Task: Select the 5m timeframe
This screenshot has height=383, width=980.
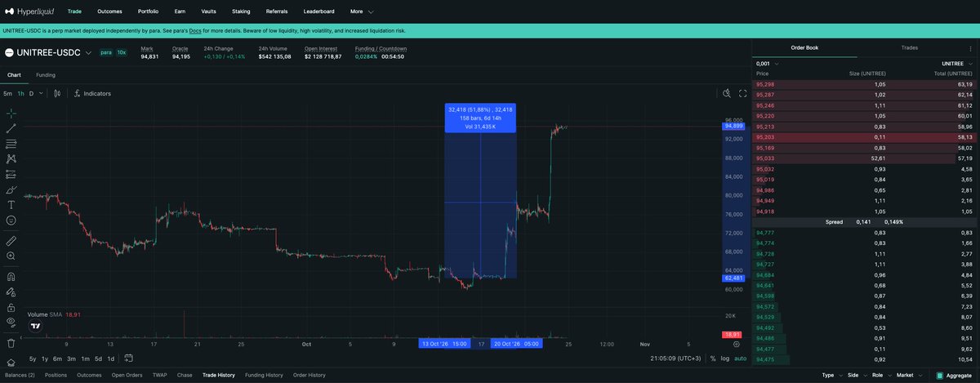Action: (7, 94)
